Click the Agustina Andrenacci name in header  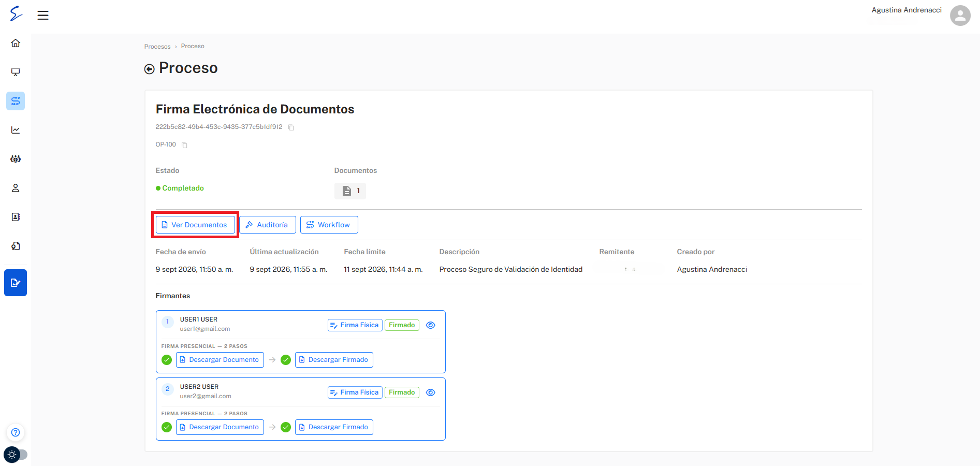click(x=906, y=10)
